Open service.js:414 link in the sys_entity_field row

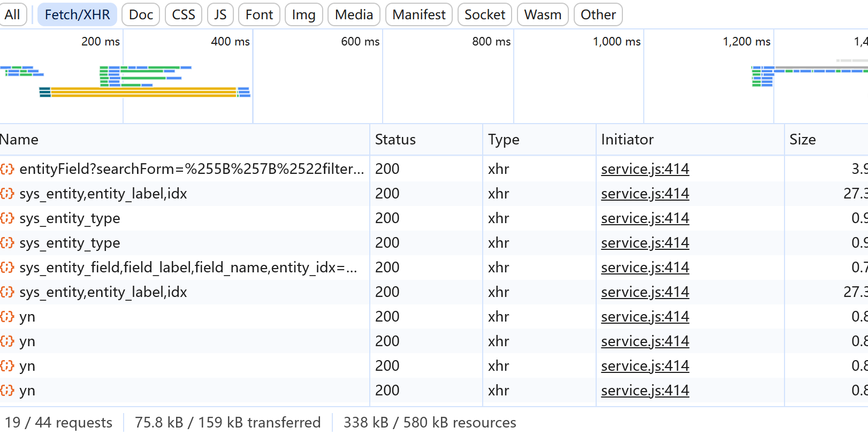coord(644,268)
